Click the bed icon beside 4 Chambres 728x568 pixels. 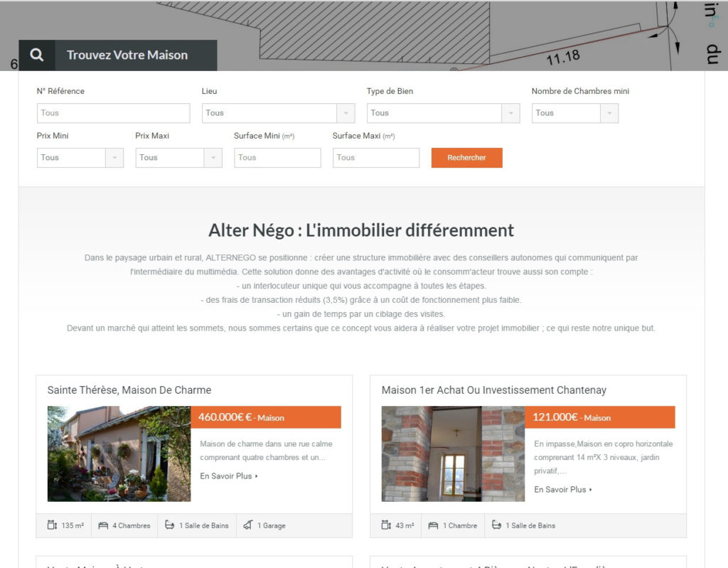103,526
